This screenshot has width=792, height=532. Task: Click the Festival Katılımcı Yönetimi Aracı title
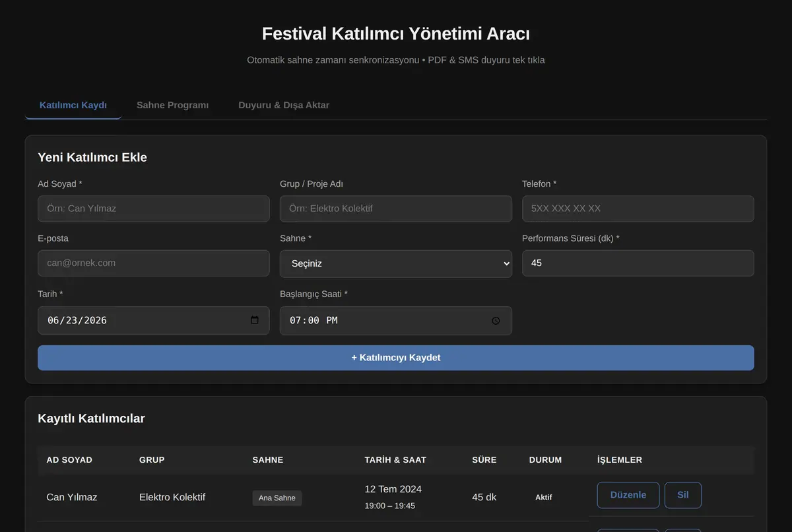click(x=396, y=34)
